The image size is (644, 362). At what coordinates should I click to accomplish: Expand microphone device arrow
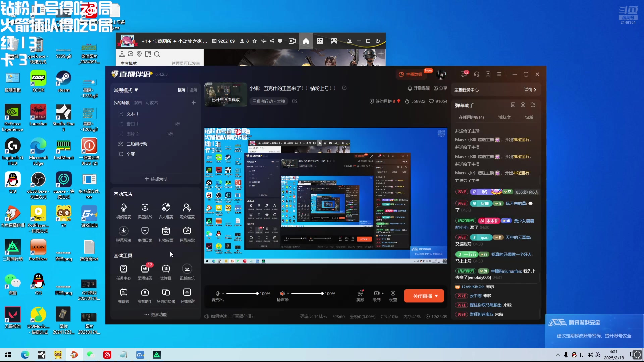[223, 294]
